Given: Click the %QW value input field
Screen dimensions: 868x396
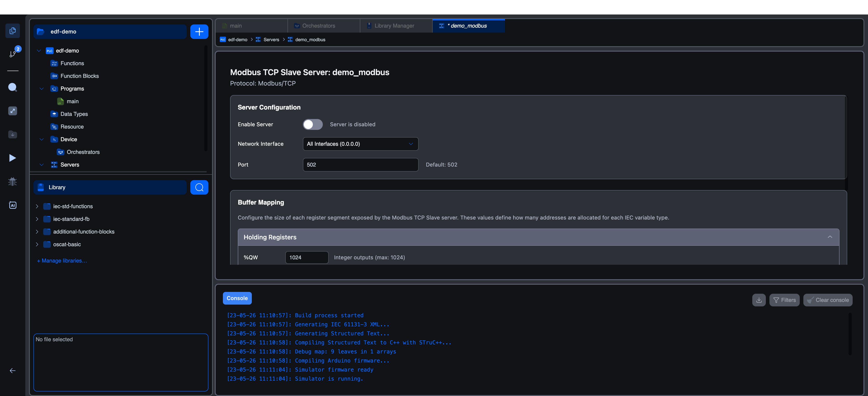Looking at the screenshot, I should click(307, 257).
